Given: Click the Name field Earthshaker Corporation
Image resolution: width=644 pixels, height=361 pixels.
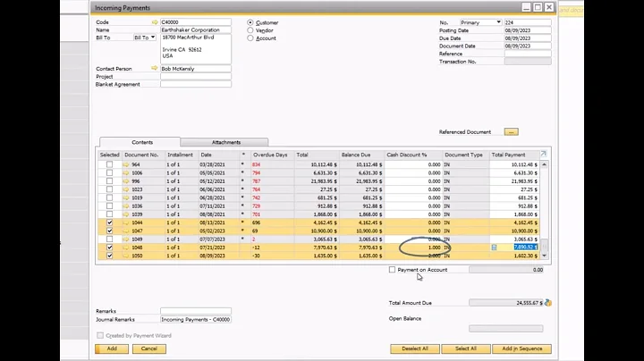Looking at the screenshot, I should (196, 30).
